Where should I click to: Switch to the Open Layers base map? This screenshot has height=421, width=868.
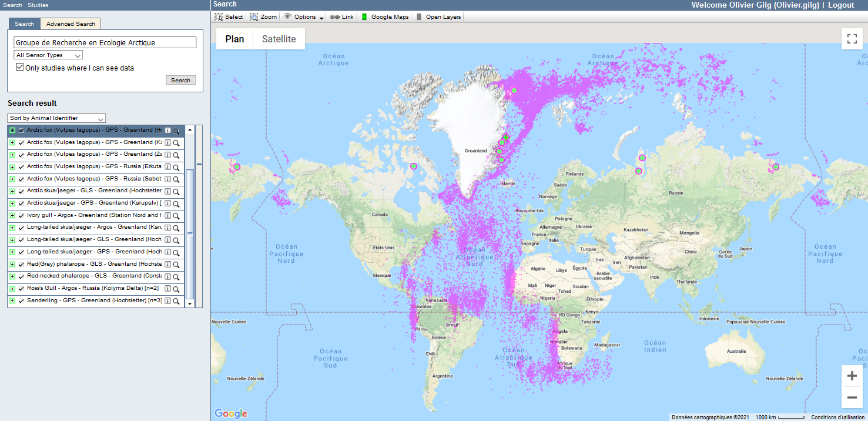point(438,17)
